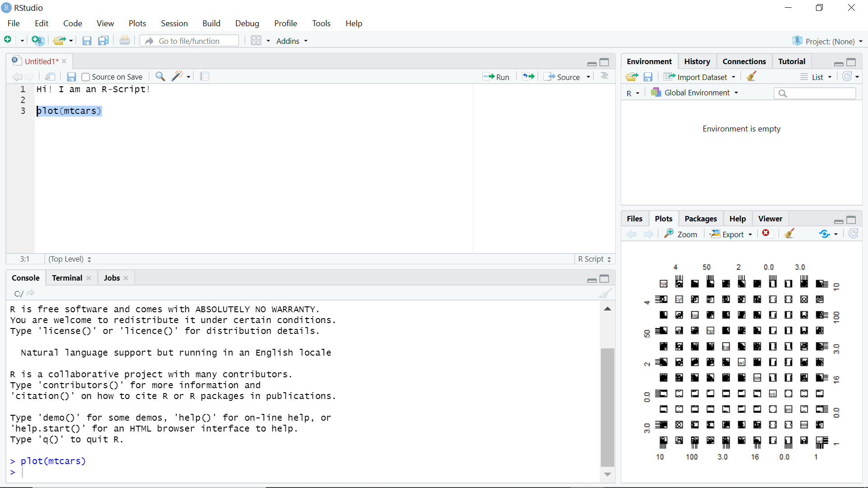Open the Files tab
The width and height of the screenshot is (868, 488).
[634, 219]
